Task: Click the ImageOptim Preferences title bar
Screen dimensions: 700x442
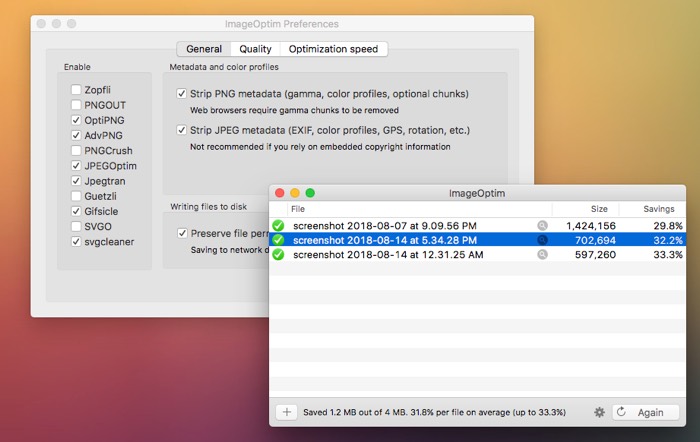Action: point(282,24)
